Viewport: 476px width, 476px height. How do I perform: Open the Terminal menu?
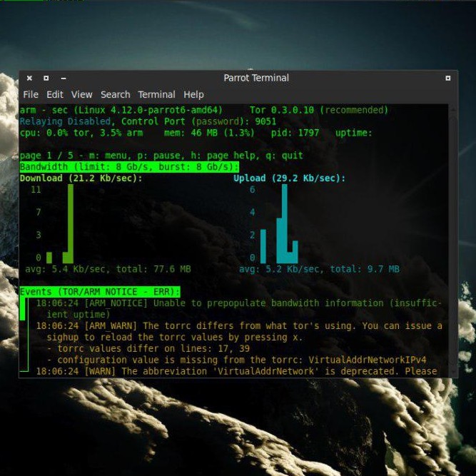(156, 94)
